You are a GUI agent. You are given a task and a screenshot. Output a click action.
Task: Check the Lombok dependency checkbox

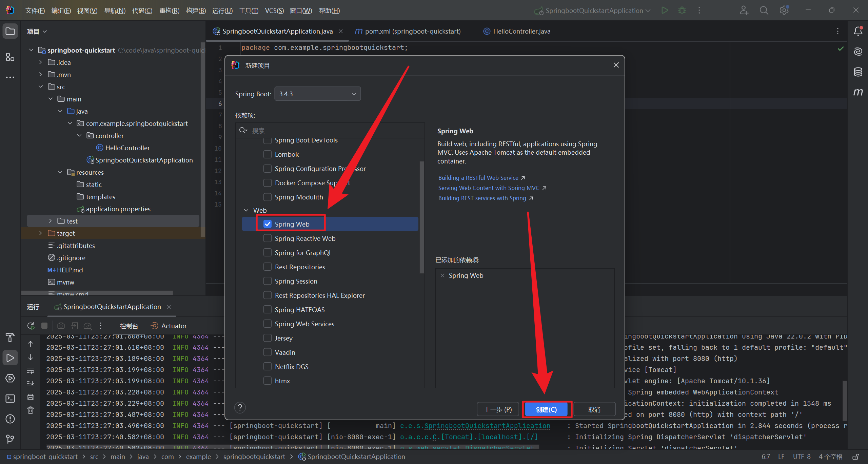click(268, 154)
